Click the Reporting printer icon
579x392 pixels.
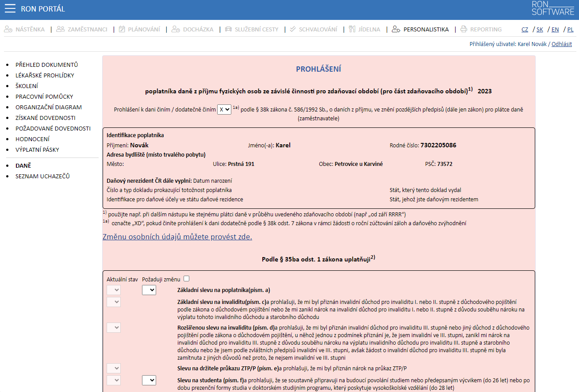click(x=464, y=29)
